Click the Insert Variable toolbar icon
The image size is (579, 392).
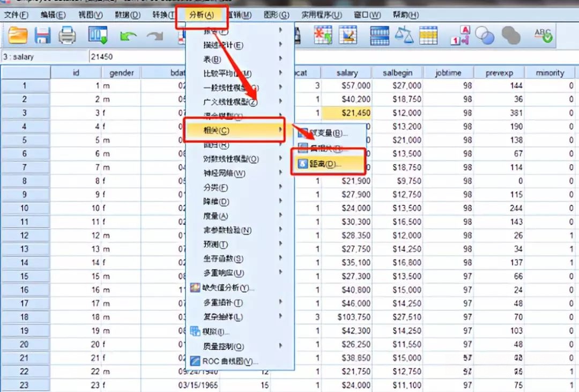[348, 35]
